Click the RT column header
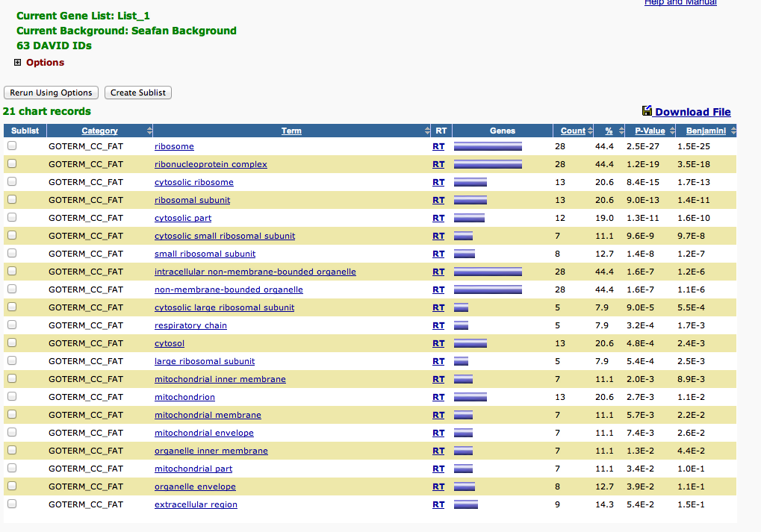The width and height of the screenshot is (761, 532). click(x=441, y=131)
